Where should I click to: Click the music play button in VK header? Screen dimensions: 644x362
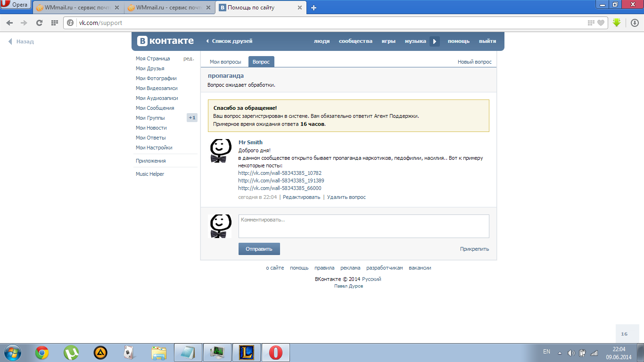435,41
